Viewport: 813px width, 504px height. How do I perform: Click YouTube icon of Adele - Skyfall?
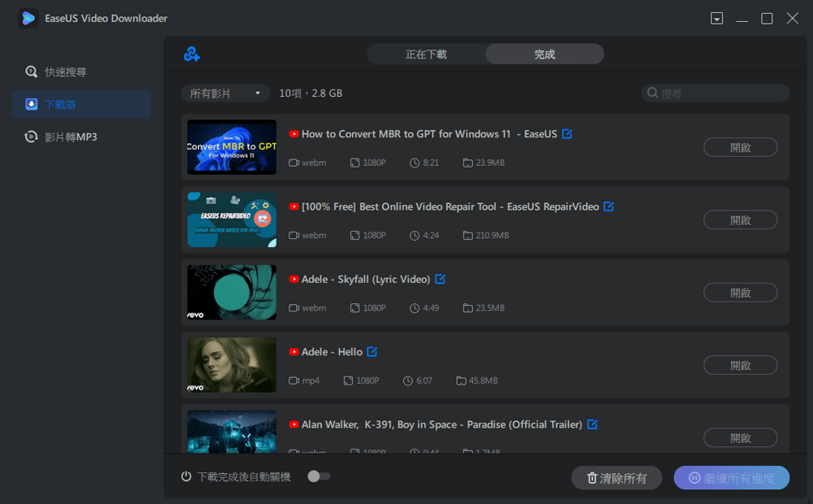[294, 279]
